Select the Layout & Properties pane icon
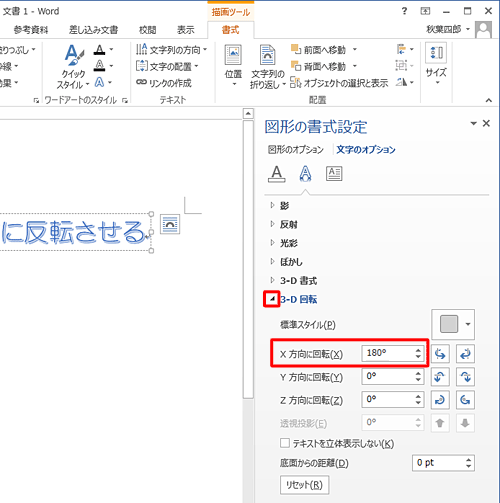Viewport: 500px width, 503px height. [x=334, y=174]
